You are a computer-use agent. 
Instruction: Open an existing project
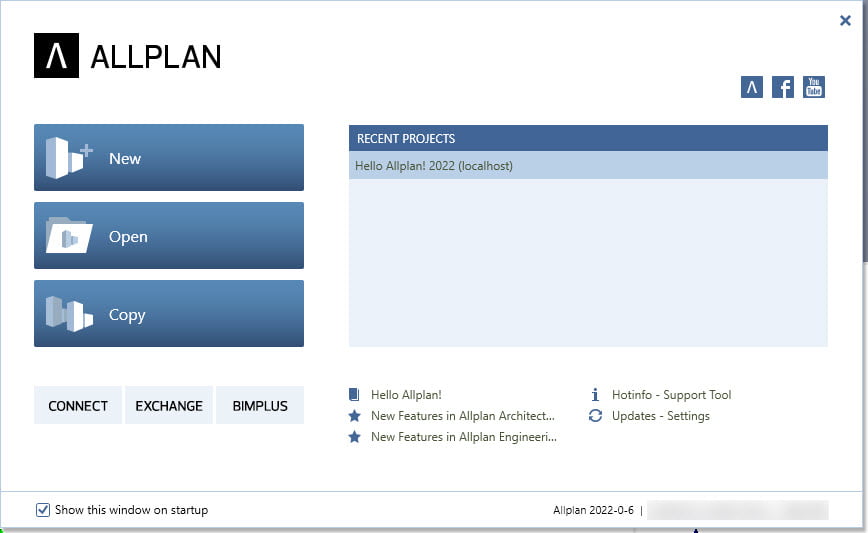tap(169, 236)
